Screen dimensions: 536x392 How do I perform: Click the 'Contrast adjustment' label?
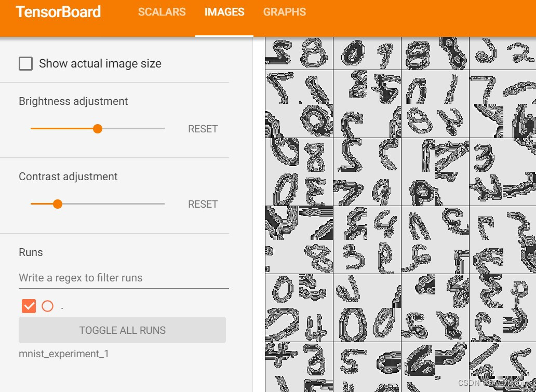click(68, 177)
